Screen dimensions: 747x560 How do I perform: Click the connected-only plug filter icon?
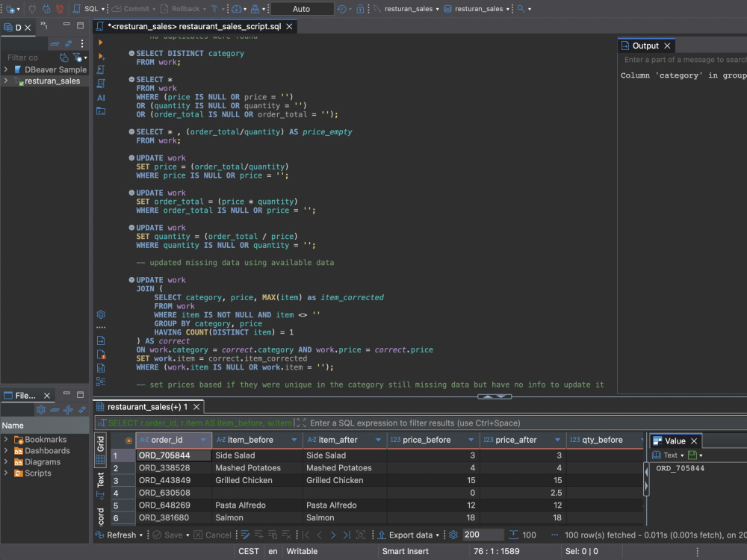[63, 57]
